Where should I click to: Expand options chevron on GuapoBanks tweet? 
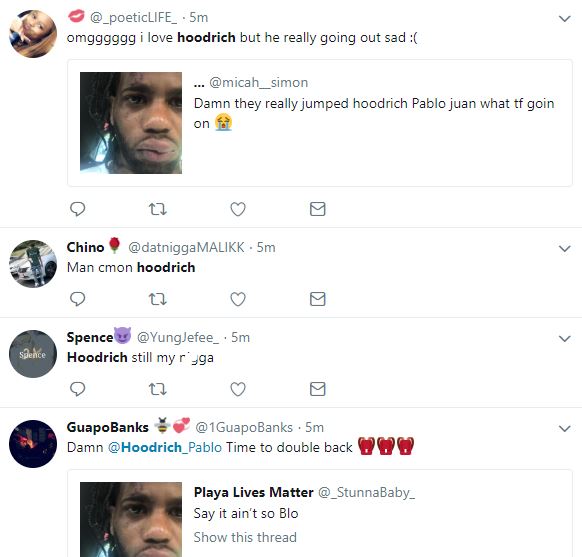tap(565, 429)
